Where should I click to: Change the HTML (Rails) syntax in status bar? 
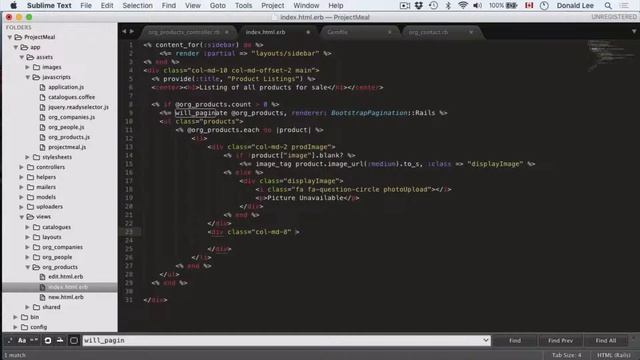(x=614, y=355)
